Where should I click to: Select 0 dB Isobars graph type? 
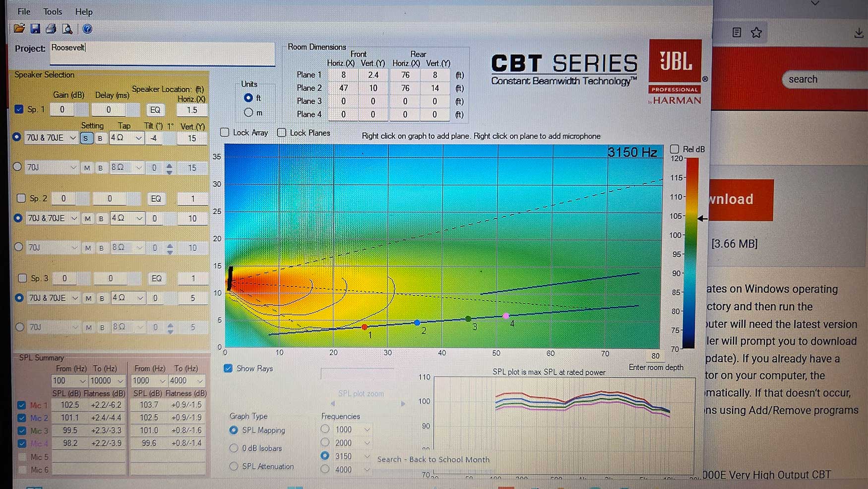coord(234,448)
